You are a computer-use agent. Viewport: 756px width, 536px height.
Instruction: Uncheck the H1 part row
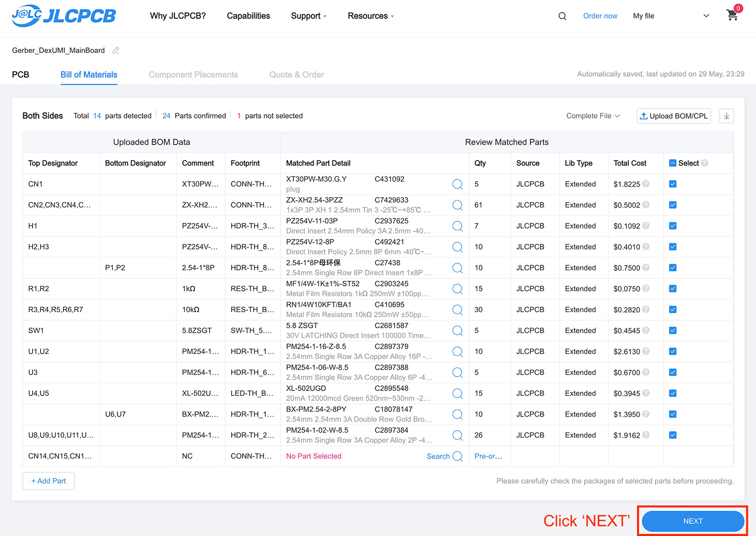(672, 226)
